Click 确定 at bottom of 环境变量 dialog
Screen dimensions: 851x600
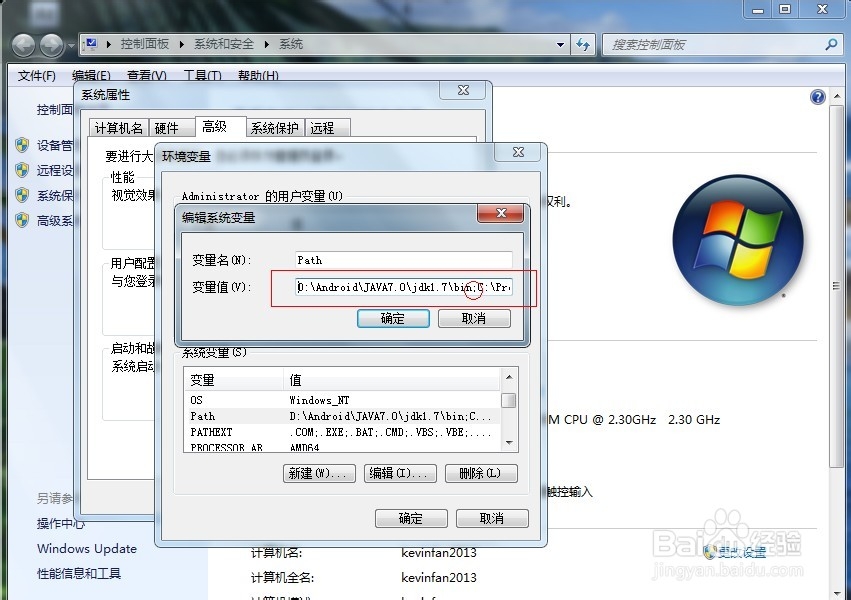coord(411,519)
